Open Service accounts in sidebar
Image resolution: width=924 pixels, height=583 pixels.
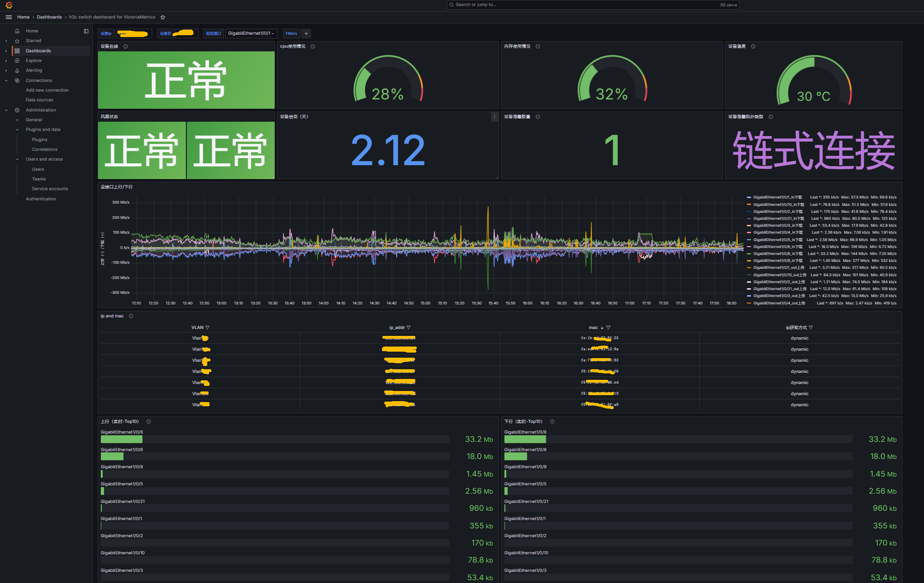[x=50, y=189]
